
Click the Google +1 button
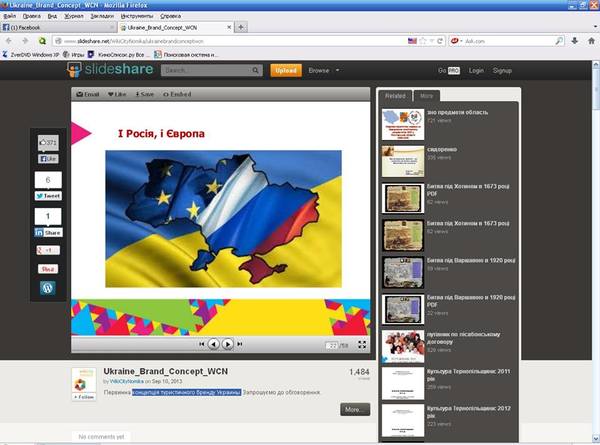(48, 250)
